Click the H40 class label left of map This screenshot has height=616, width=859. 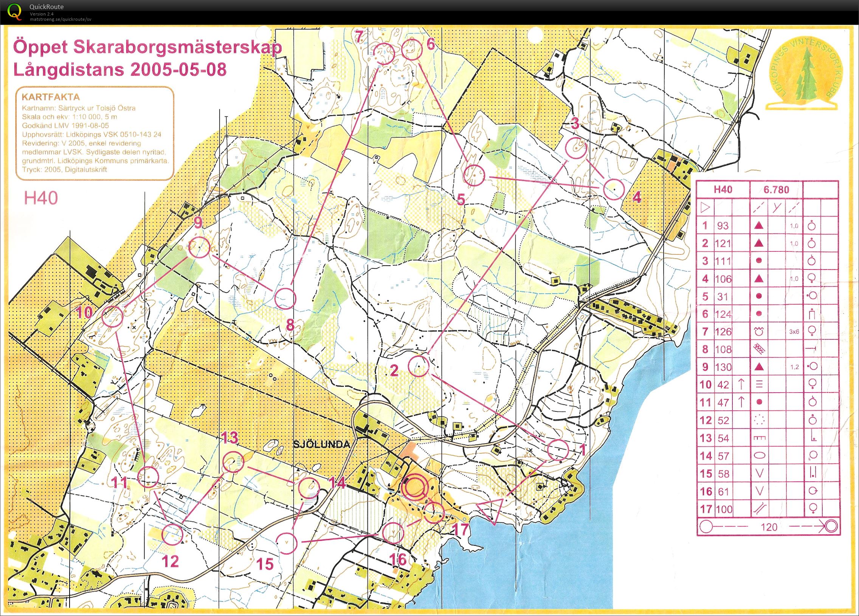(40, 198)
